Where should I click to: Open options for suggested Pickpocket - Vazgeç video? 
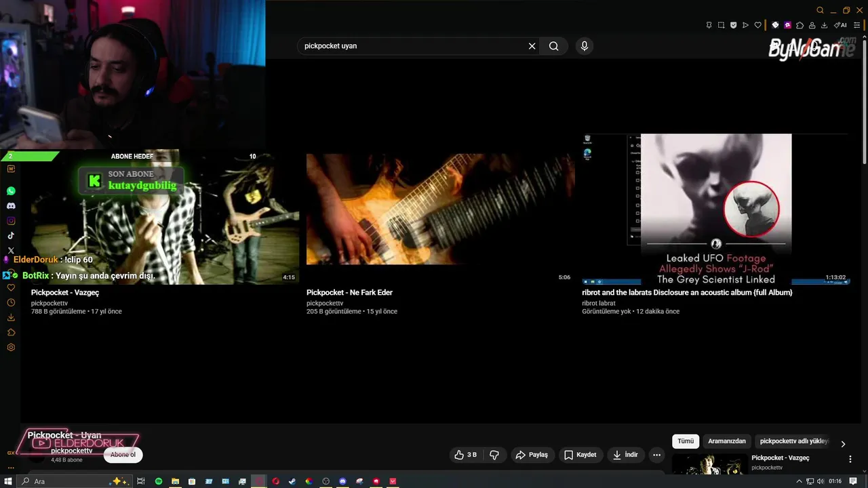(850, 459)
